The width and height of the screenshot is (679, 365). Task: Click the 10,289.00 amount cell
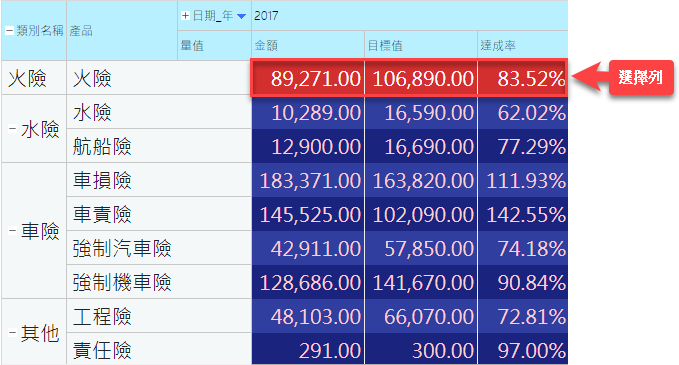[308, 112]
